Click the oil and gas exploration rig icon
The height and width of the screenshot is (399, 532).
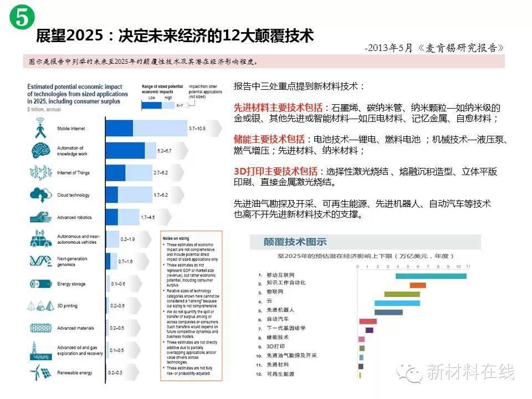(x=41, y=350)
